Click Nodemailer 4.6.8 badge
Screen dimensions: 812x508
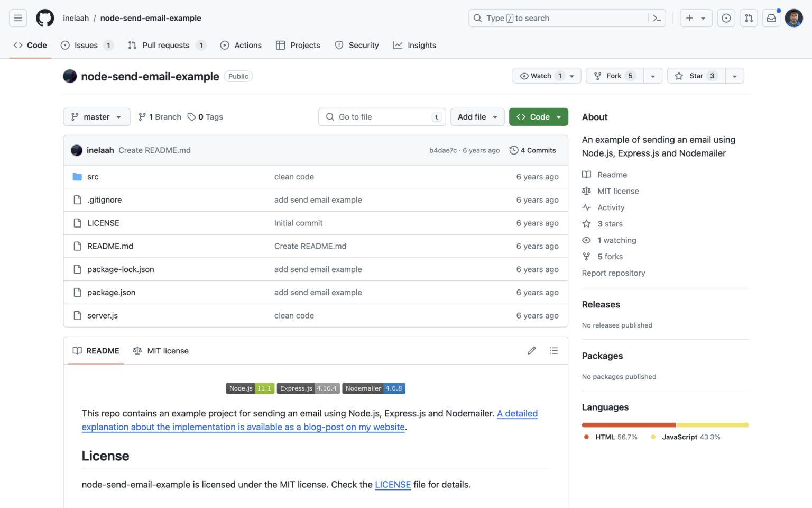(x=374, y=388)
